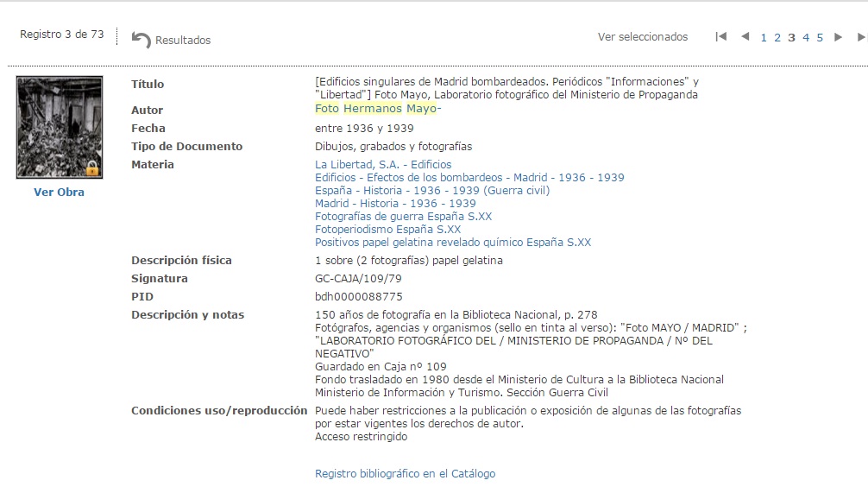Click the lock icon on thumbnail
Image resolution: width=868 pixels, height=493 pixels.
91,167
